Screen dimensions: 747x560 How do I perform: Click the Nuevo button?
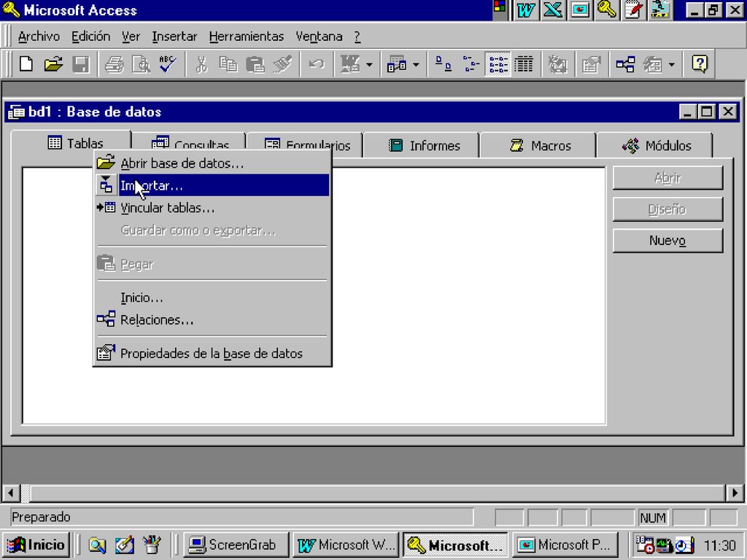pyautogui.click(x=667, y=241)
